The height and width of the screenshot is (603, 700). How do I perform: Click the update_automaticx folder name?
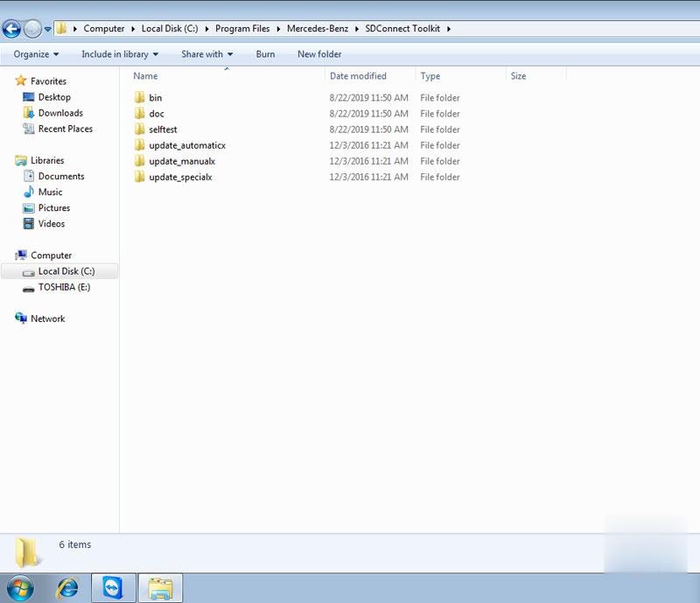[187, 145]
